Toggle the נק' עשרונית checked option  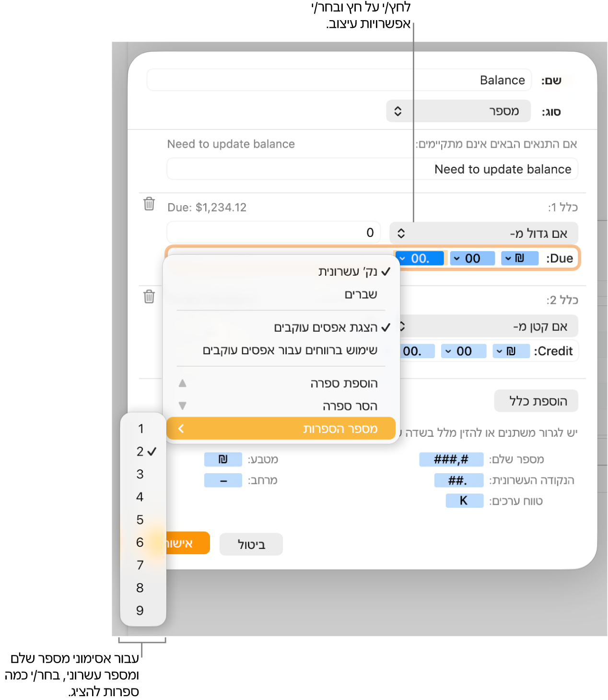click(x=354, y=272)
